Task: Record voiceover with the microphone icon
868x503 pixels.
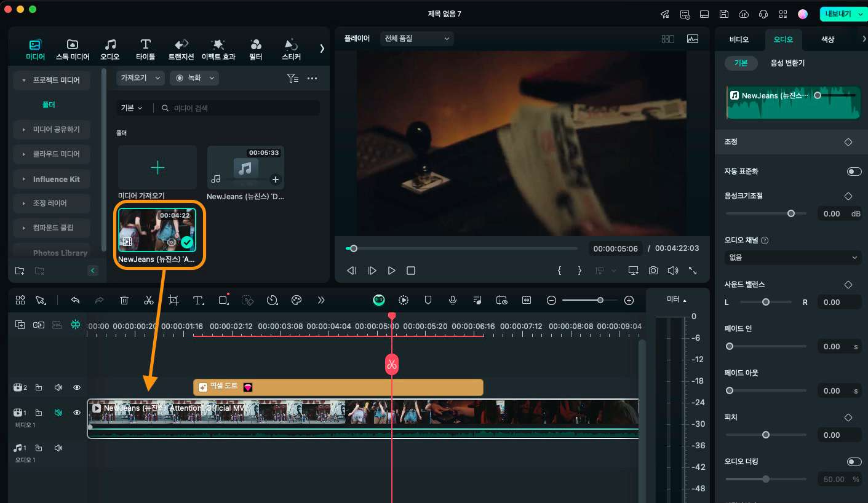Action: coord(453,300)
